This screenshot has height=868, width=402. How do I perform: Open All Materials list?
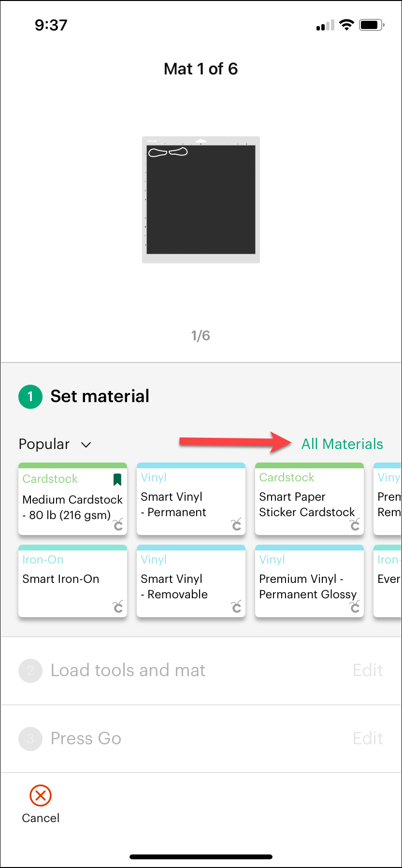(342, 444)
